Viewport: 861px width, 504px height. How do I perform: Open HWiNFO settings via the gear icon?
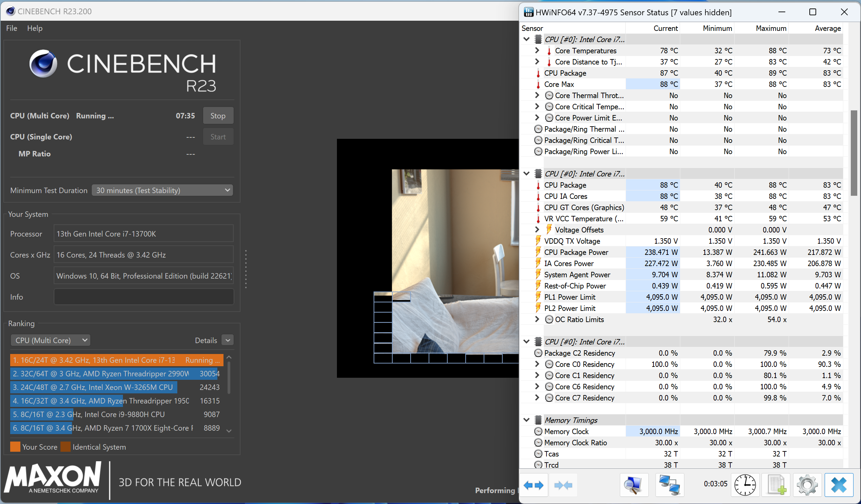807,485
